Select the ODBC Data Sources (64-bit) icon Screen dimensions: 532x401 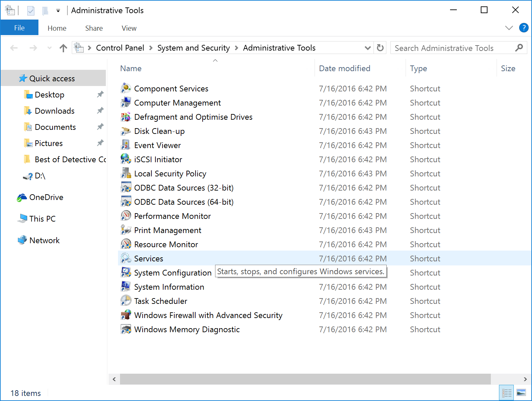[x=126, y=202]
